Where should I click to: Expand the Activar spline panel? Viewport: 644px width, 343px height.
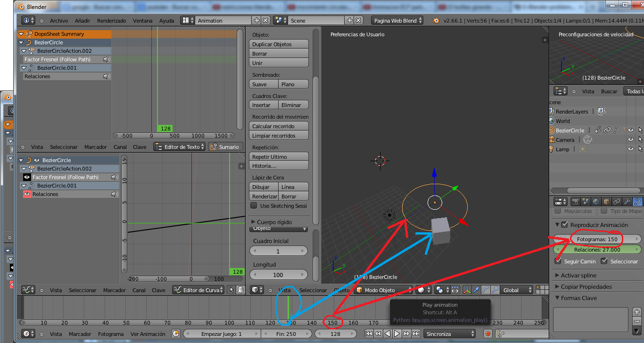click(557, 275)
